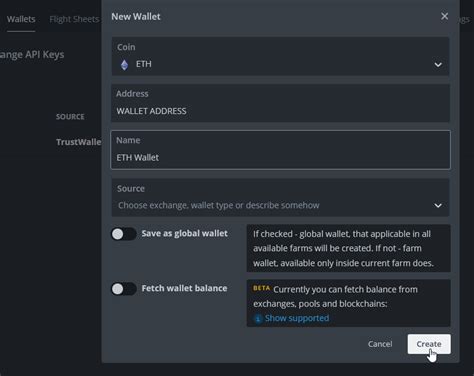This screenshot has width=474, height=376.
Task: Enable Save as global wallet switch
Action: click(124, 234)
